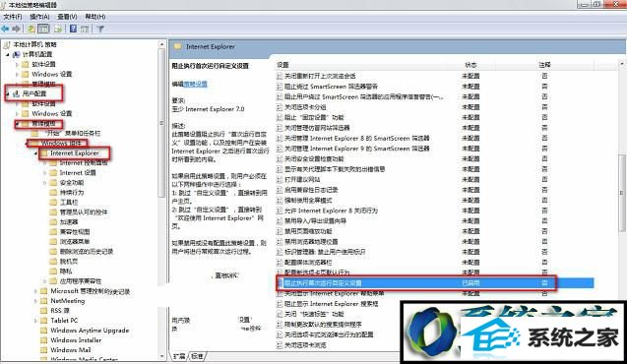Screen dimensions: 627x364
Task: Select 允许 Internet Explorer 8 关闭行为 policy
Action: [331, 211]
